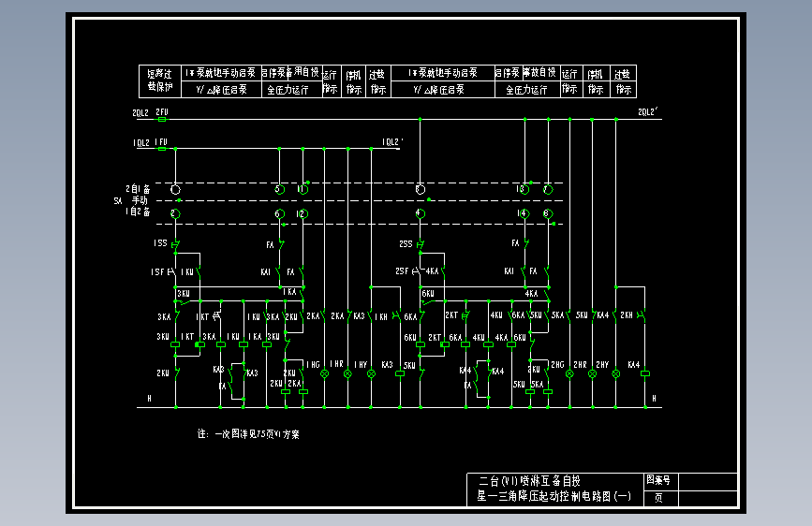812x526 pixels.
Task: Select the 事故自投 header text
Action: pos(539,72)
